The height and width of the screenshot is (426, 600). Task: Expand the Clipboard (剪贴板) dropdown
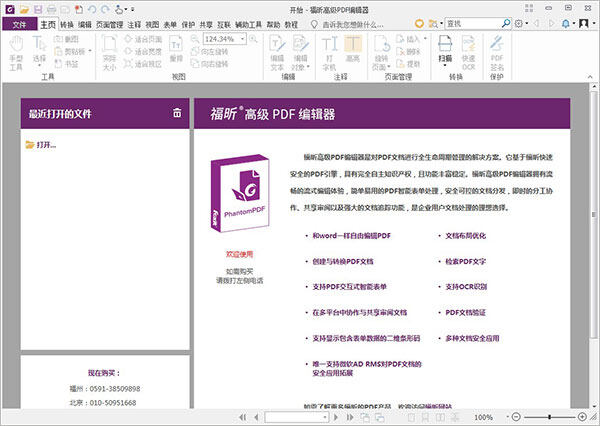coord(90,51)
